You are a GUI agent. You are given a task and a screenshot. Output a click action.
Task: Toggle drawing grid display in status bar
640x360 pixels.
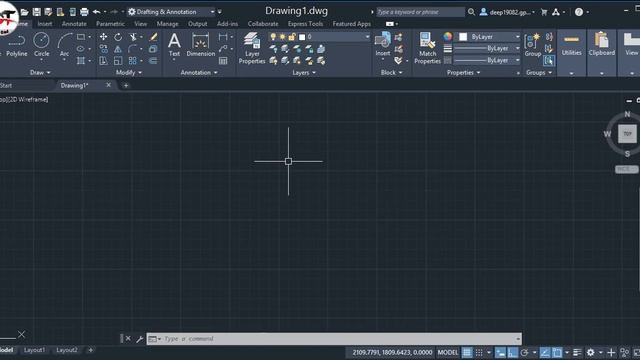pyautogui.click(x=467, y=352)
